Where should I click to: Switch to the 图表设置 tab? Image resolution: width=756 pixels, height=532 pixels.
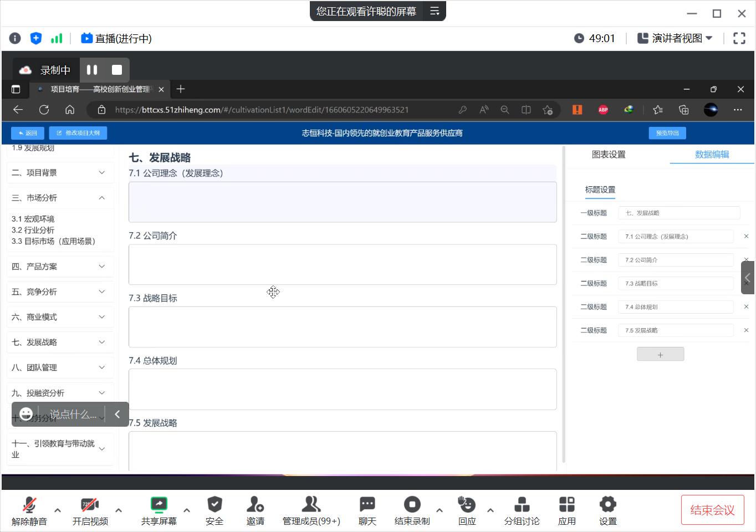[609, 155]
